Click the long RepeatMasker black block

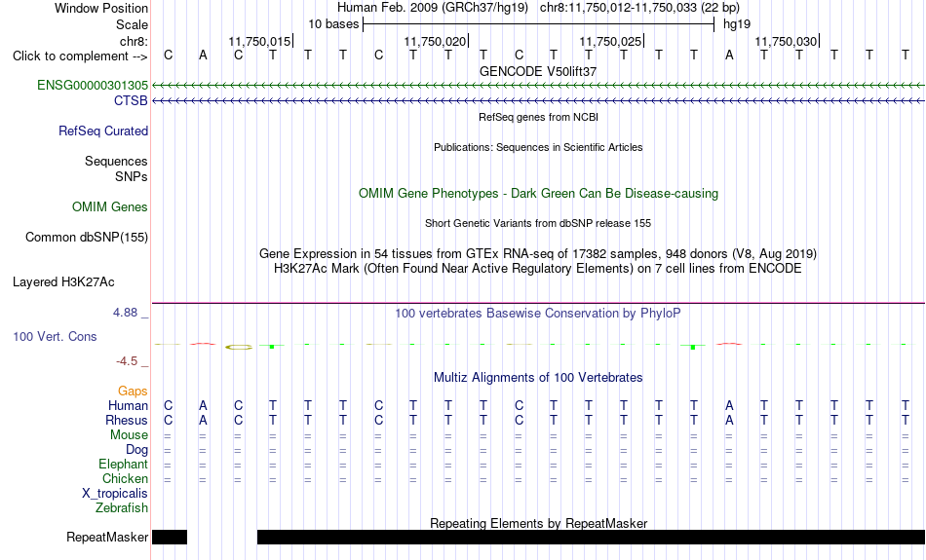pos(591,537)
